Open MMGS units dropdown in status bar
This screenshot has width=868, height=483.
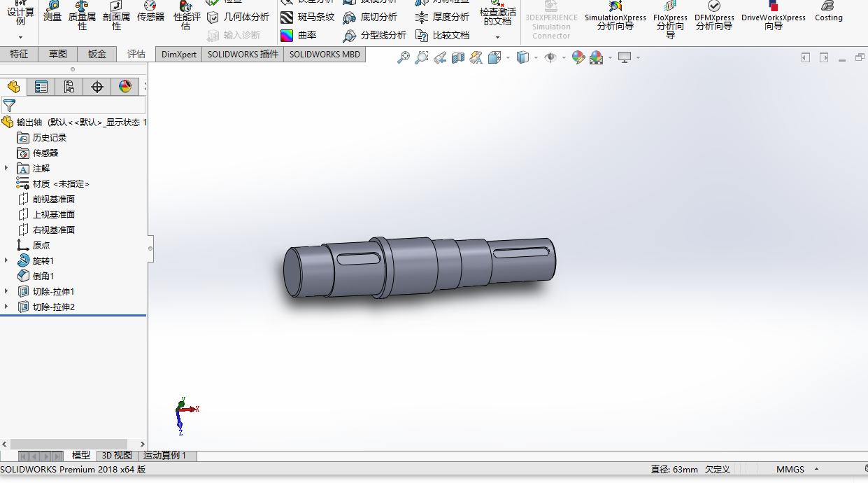tap(797, 470)
